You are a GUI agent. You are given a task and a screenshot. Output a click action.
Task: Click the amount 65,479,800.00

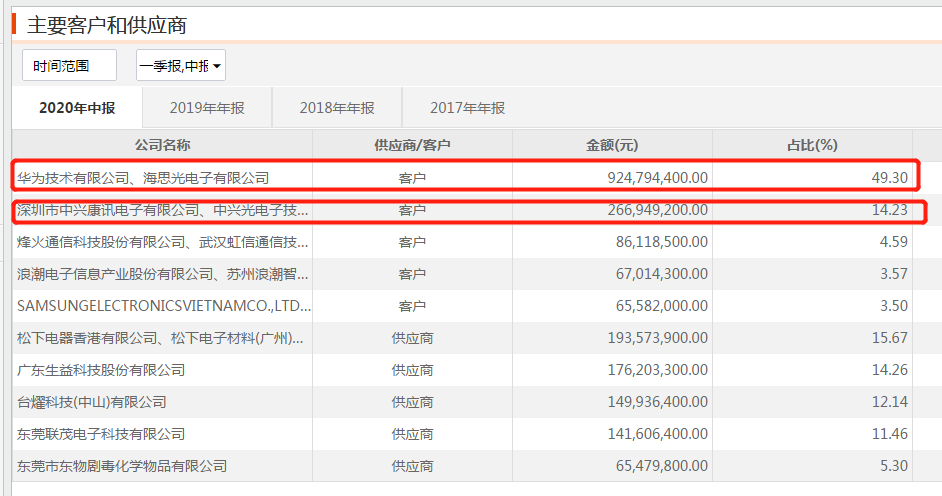point(661,465)
